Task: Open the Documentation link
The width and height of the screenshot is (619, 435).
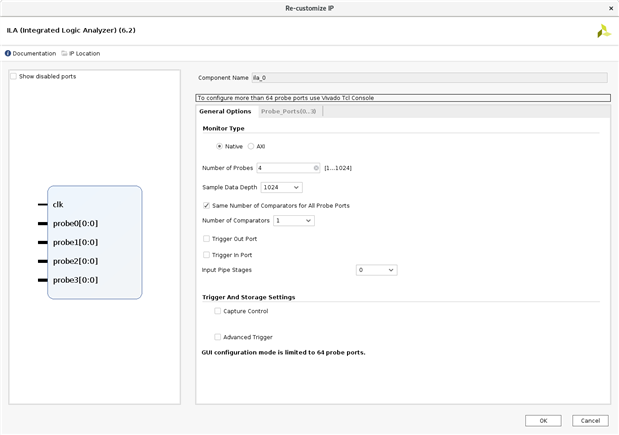Action: [x=34, y=53]
